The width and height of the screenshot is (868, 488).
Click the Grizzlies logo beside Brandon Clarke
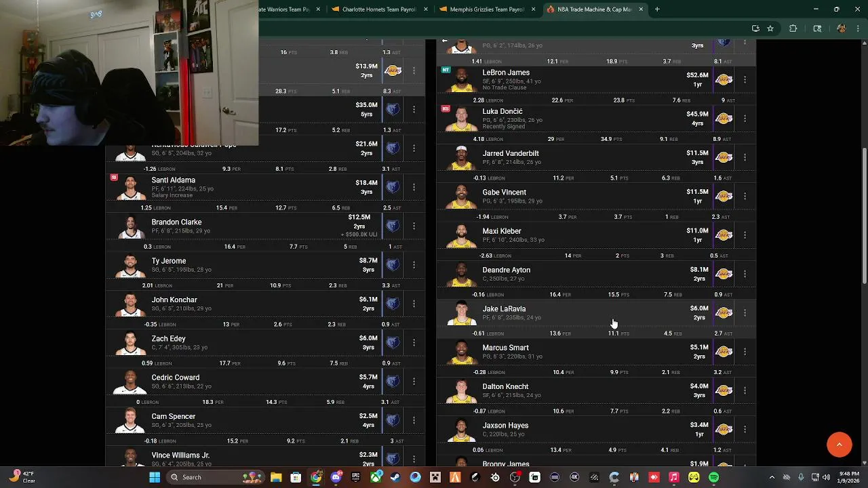coord(393,226)
